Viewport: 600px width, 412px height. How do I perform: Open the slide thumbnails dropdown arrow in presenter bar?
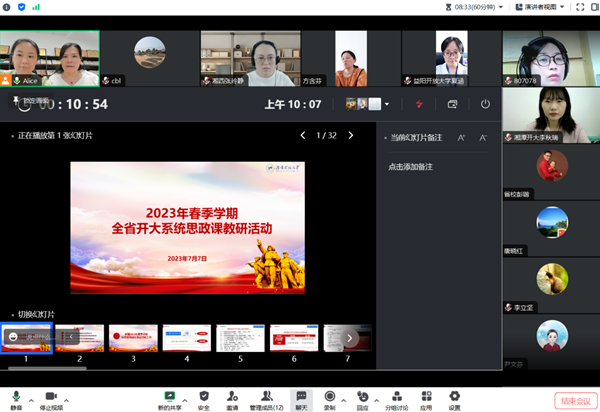pyautogui.click(x=387, y=104)
